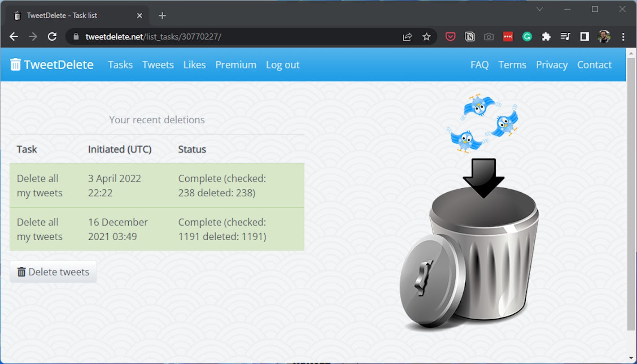Screen dimensions: 637x364
Task: Open the Notion web clipper extension
Action: click(470, 37)
